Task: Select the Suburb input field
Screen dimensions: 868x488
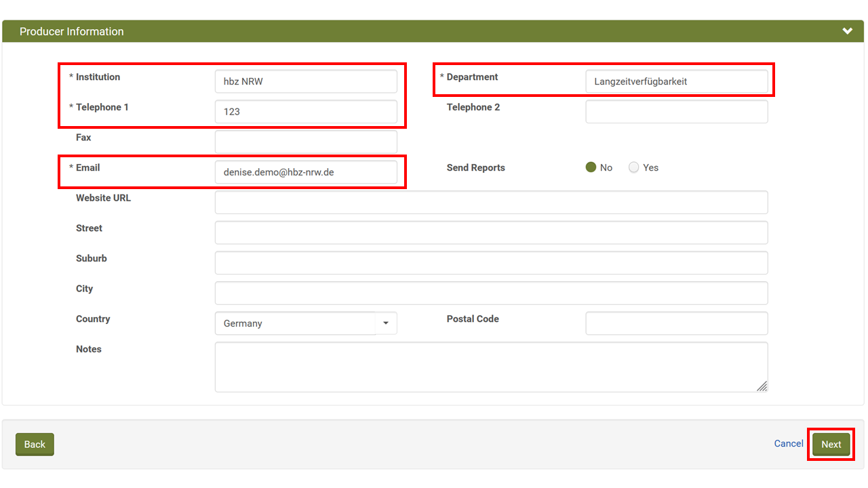Action: (x=491, y=263)
